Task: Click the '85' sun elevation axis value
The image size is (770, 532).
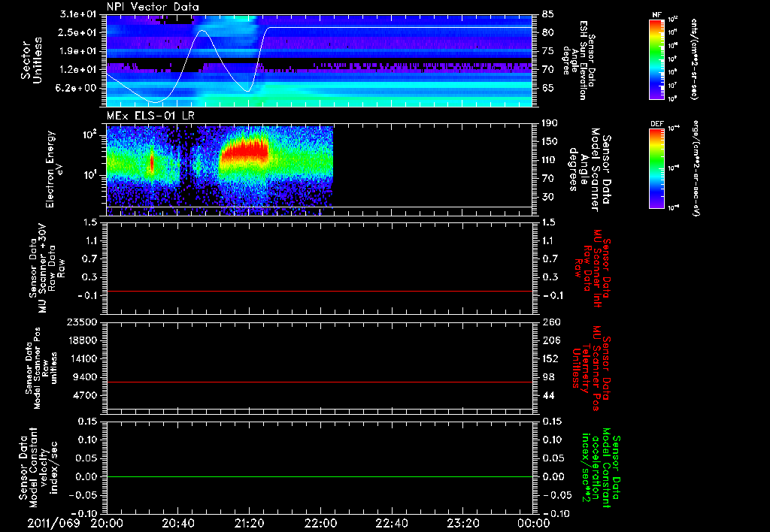Action: click(548, 14)
